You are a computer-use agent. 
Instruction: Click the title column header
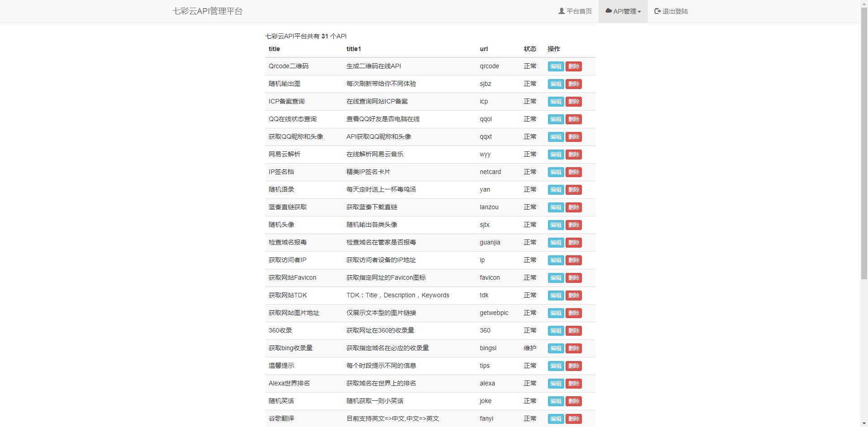[274, 49]
